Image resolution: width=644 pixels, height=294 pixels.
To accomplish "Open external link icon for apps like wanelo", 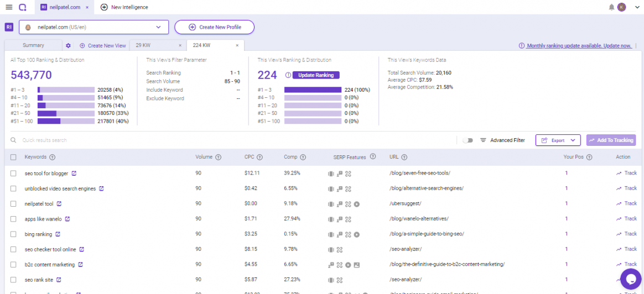I will point(67,219).
